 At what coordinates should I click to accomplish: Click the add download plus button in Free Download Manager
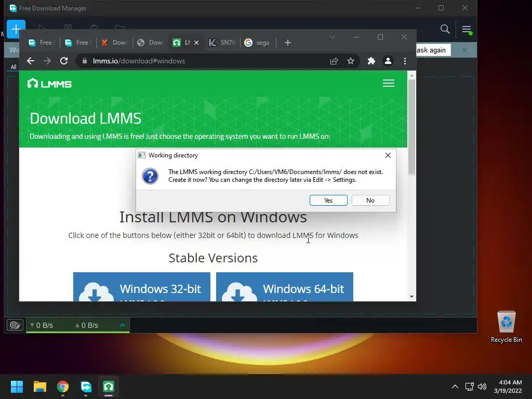[16, 29]
